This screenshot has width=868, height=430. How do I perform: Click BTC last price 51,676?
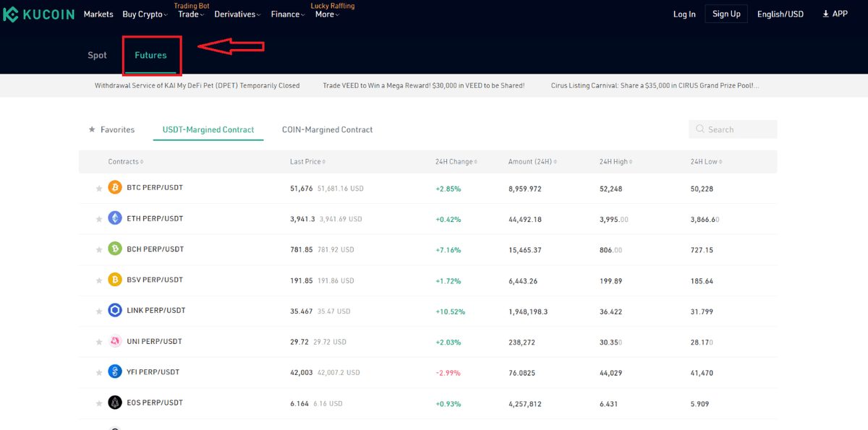point(301,189)
